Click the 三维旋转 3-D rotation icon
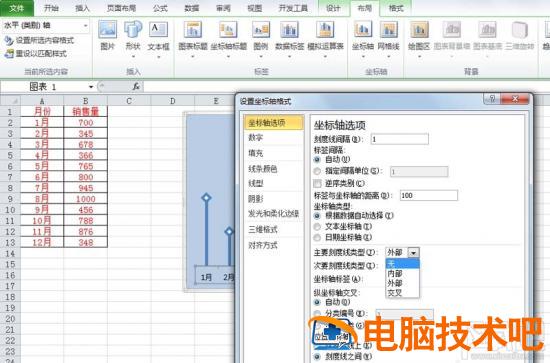Screen dimensions: 550x363 coord(519,35)
